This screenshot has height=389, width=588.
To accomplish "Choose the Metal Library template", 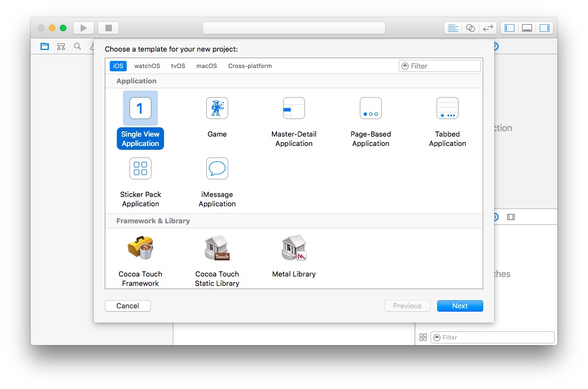I will 293,257.
